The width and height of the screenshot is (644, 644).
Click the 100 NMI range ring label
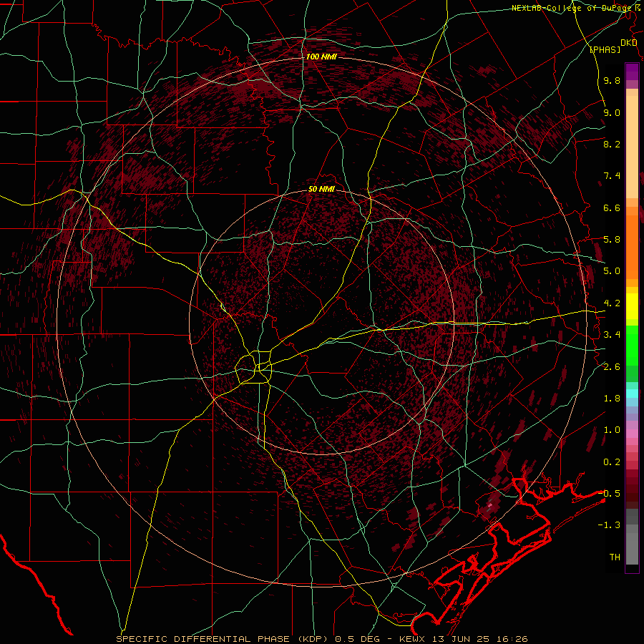point(321,57)
